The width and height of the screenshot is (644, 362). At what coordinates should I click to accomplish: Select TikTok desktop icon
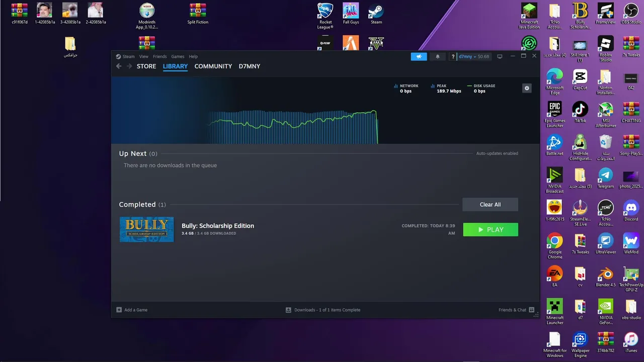[580, 112]
